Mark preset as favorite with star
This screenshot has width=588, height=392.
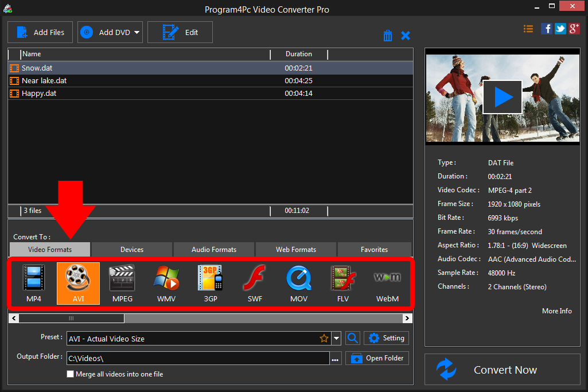pyautogui.click(x=324, y=339)
